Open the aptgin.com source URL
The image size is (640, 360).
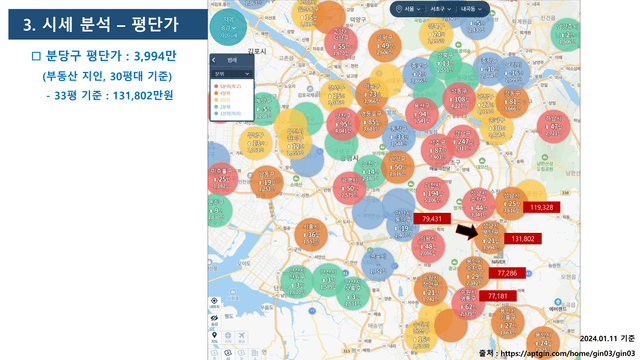tap(567, 353)
